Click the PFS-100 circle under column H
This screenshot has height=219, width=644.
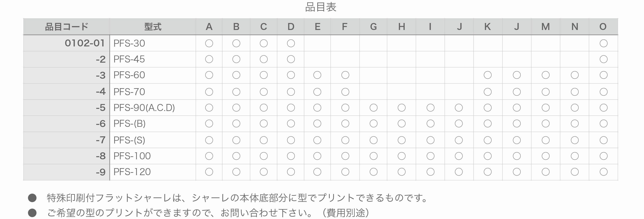tap(401, 156)
